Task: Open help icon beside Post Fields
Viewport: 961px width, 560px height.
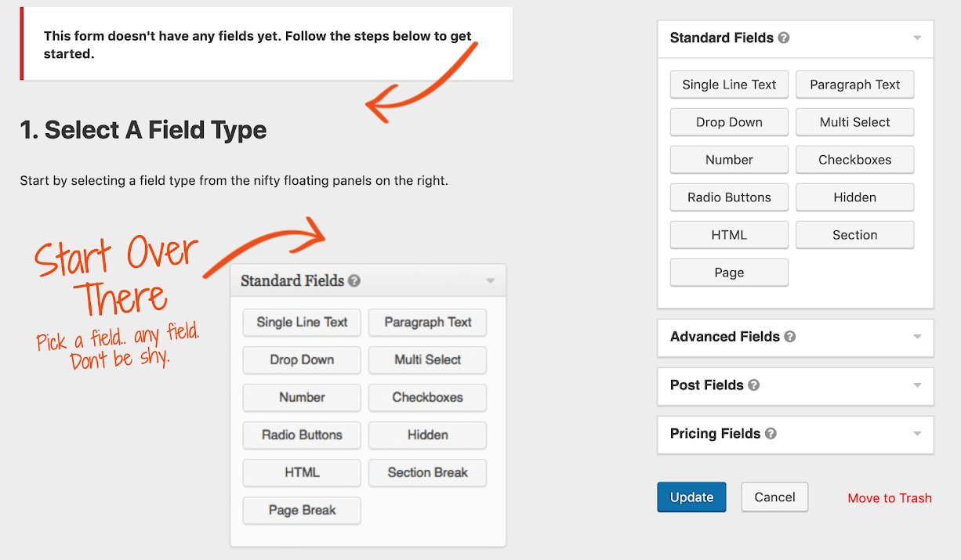Action: tap(753, 385)
